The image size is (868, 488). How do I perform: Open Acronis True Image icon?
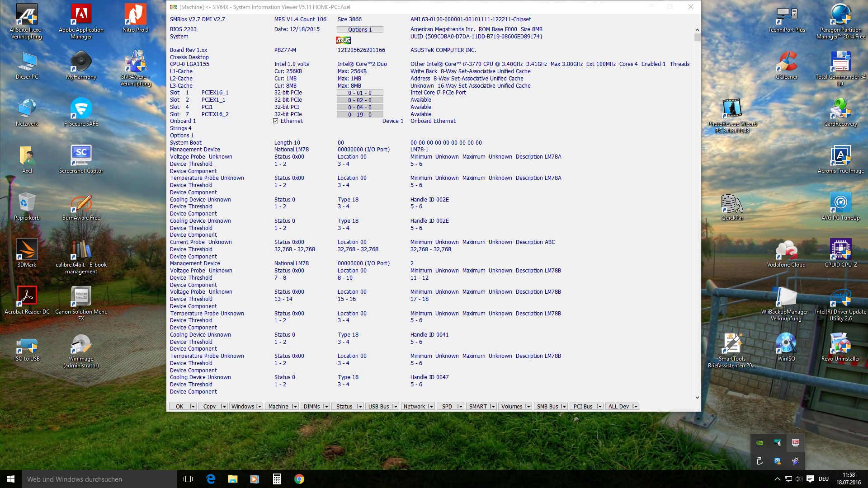pos(840,156)
